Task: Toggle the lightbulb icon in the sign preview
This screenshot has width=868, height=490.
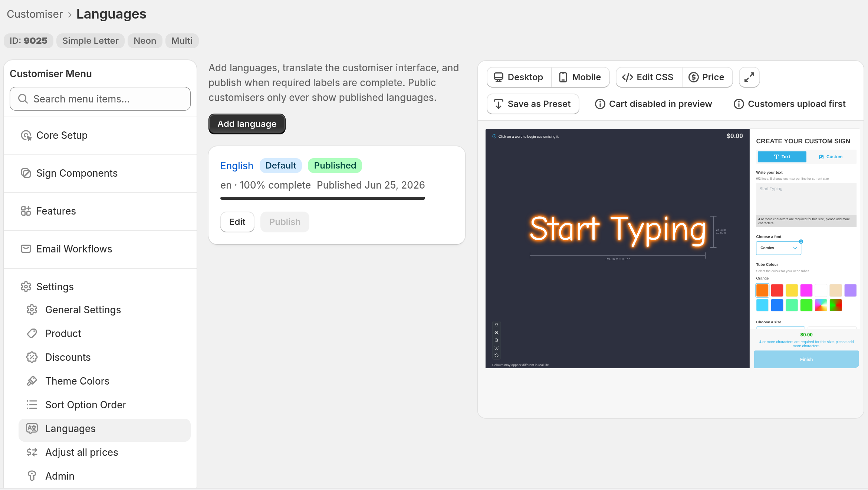Action: [x=496, y=325]
